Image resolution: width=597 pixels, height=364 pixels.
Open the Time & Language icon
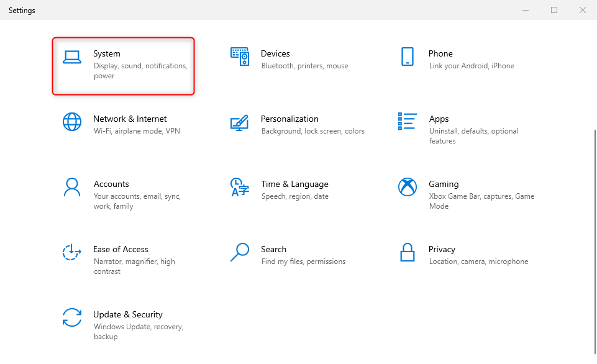click(240, 187)
